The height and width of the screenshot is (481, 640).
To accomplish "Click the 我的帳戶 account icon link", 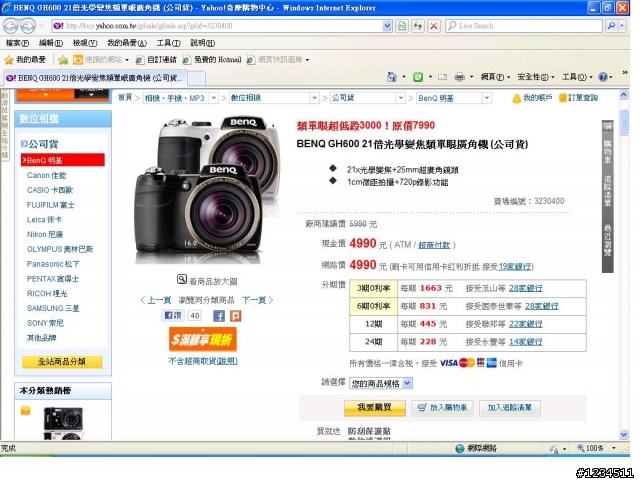I will pos(532,98).
